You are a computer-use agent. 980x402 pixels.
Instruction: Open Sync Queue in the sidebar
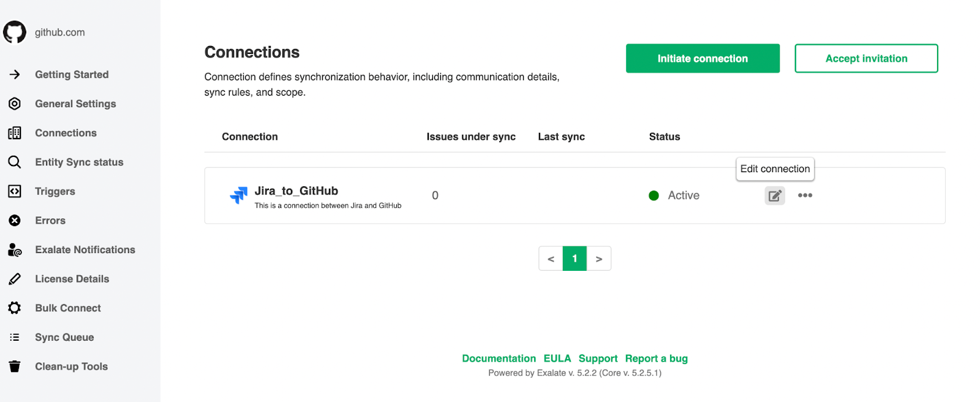click(x=64, y=337)
